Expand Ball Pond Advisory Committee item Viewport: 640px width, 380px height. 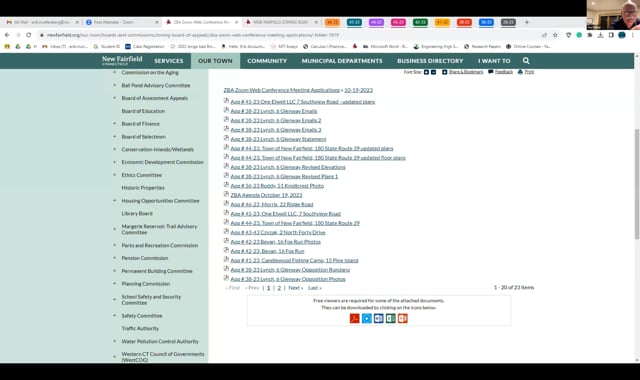pos(114,85)
